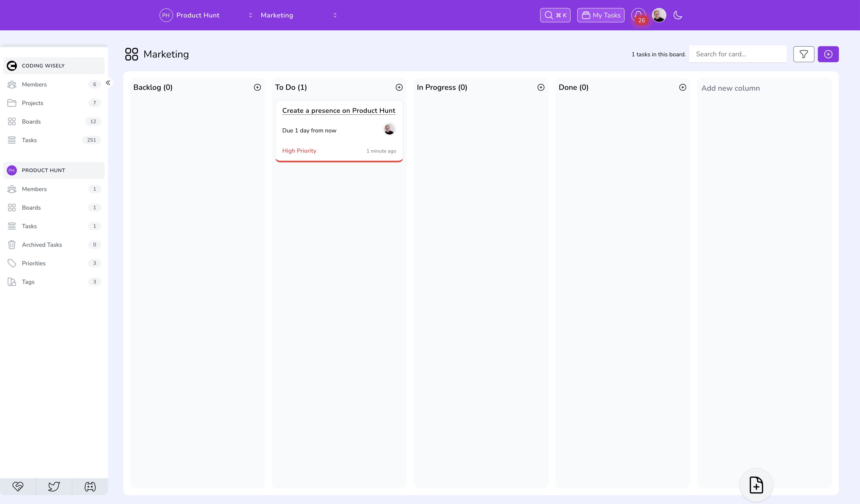Click the Marketing board heading
860x504 pixels.
click(x=166, y=55)
